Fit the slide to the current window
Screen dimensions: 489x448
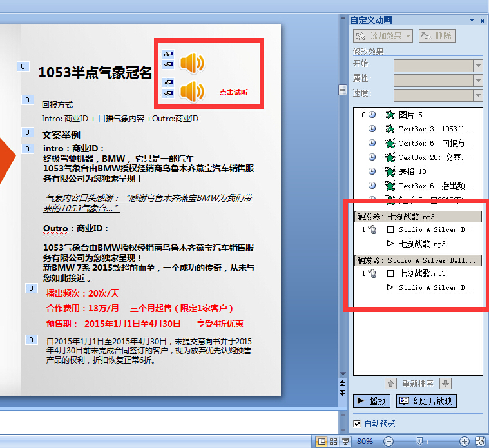480,442
